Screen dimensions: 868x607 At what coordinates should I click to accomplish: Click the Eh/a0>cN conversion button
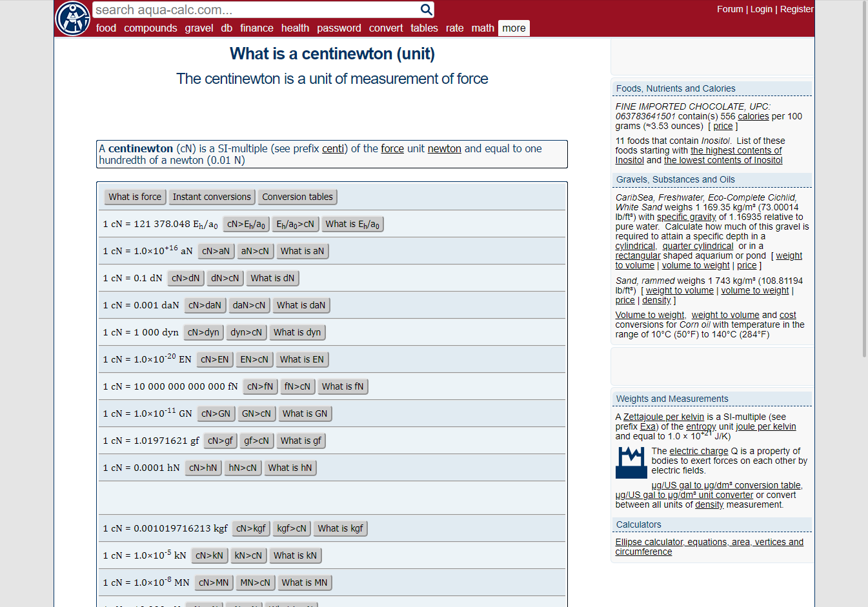tap(295, 224)
